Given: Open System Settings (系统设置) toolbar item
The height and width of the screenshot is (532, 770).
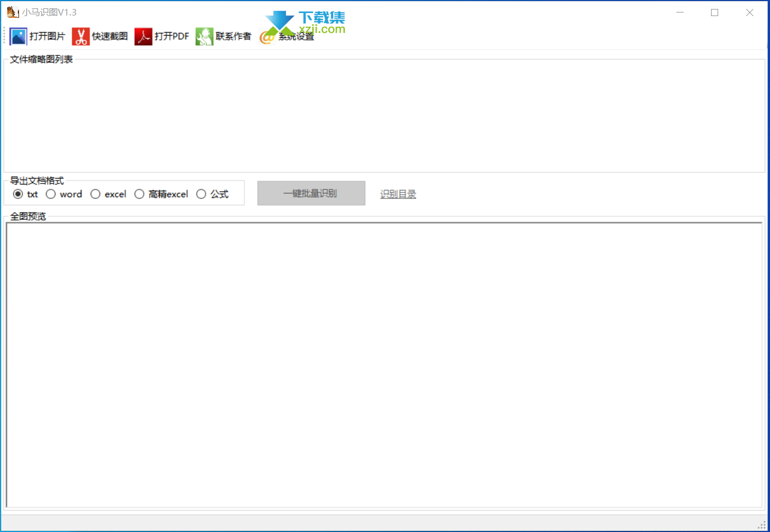Looking at the screenshot, I should [287, 36].
